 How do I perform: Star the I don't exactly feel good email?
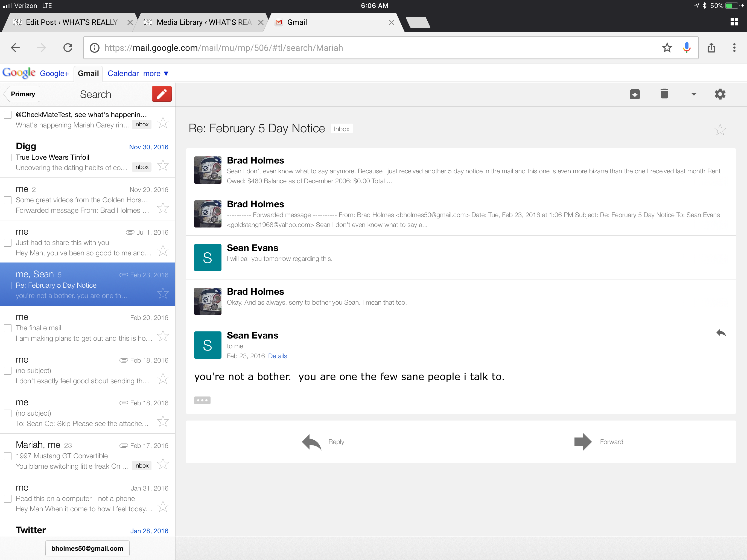(163, 378)
